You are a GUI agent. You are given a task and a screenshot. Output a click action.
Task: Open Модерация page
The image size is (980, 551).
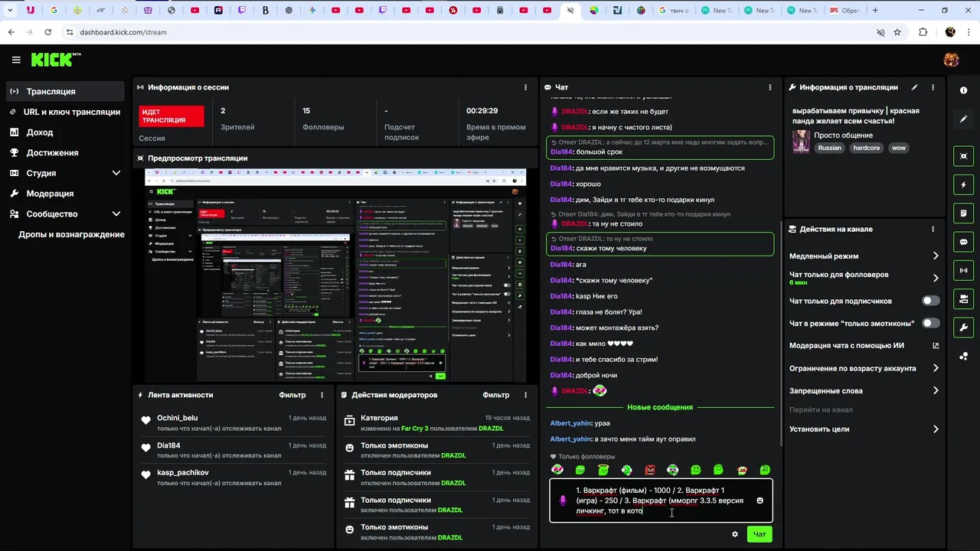66,194
